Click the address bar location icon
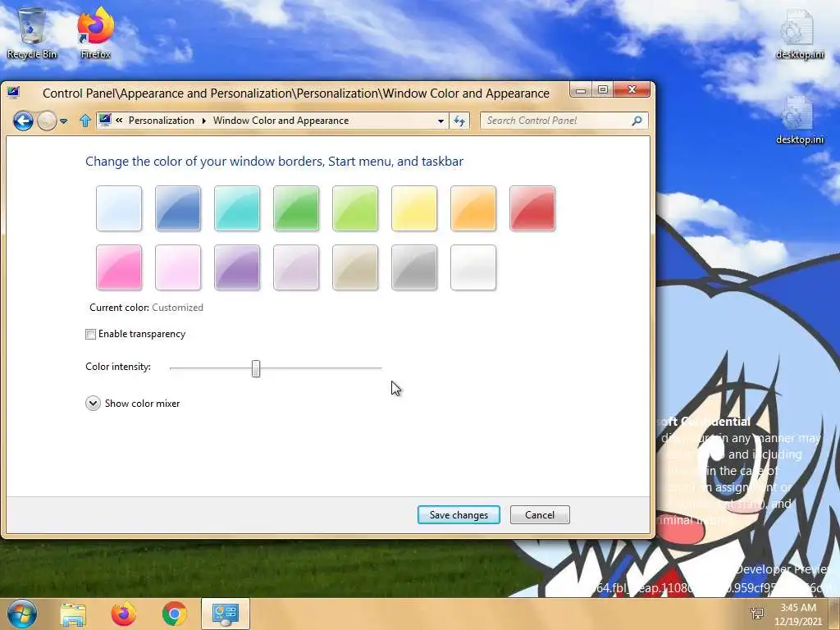 tap(105, 121)
